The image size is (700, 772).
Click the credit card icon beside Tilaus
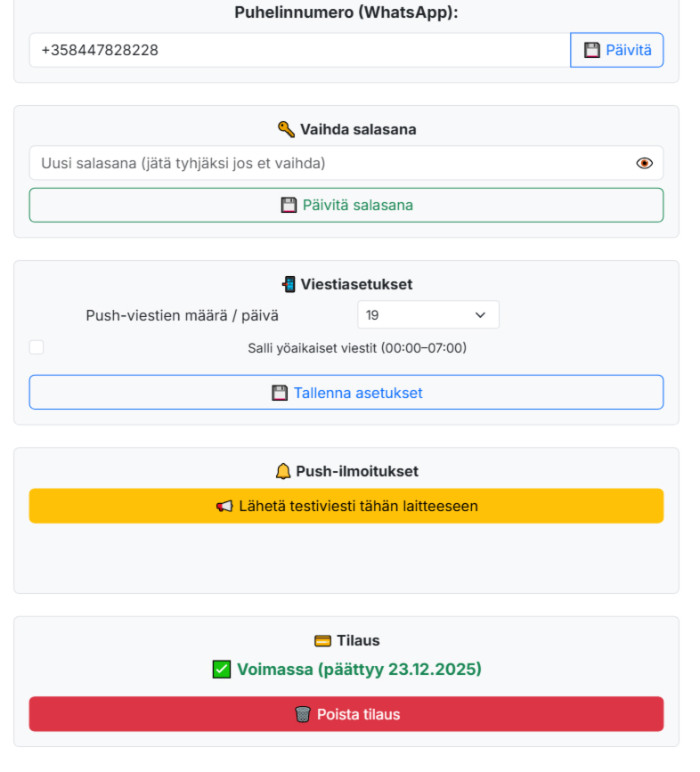[322, 641]
